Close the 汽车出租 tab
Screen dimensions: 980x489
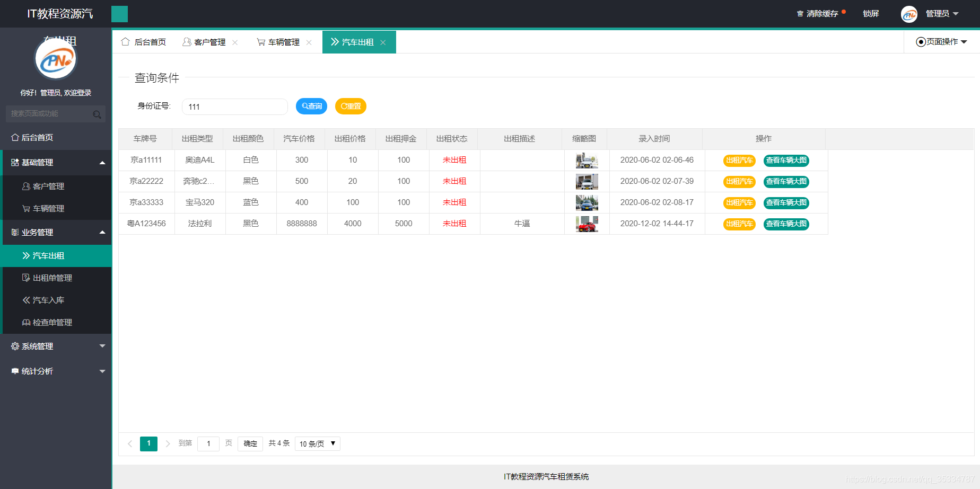pyautogui.click(x=383, y=42)
